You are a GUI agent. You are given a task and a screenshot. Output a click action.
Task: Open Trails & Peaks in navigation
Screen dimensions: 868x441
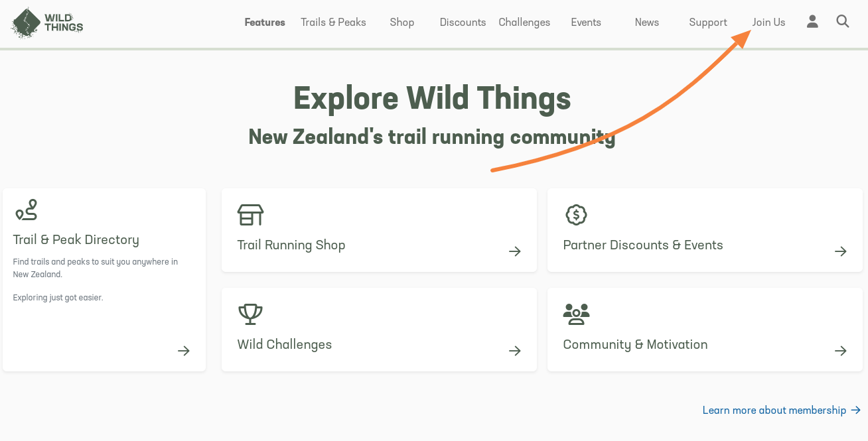333,23
